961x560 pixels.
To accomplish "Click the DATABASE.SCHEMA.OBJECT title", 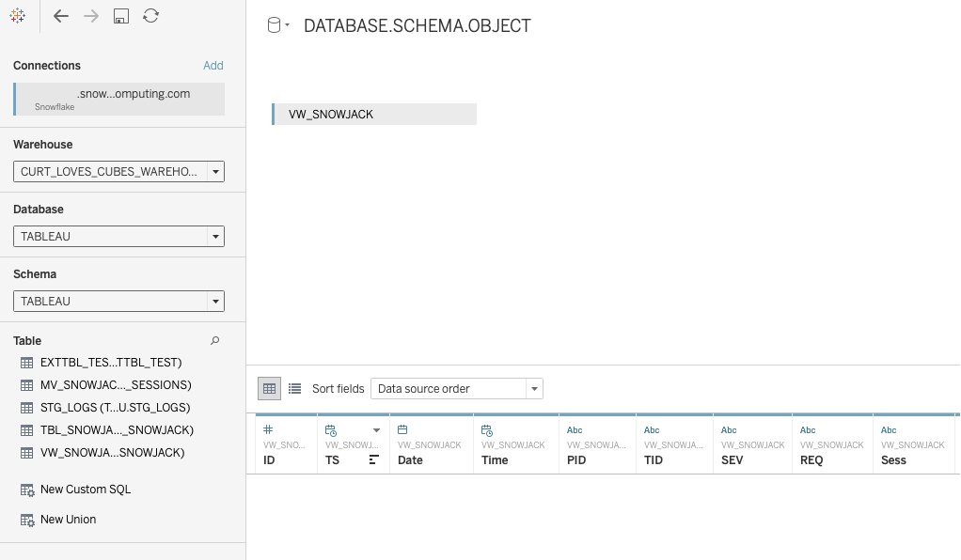I will click(x=417, y=25).
